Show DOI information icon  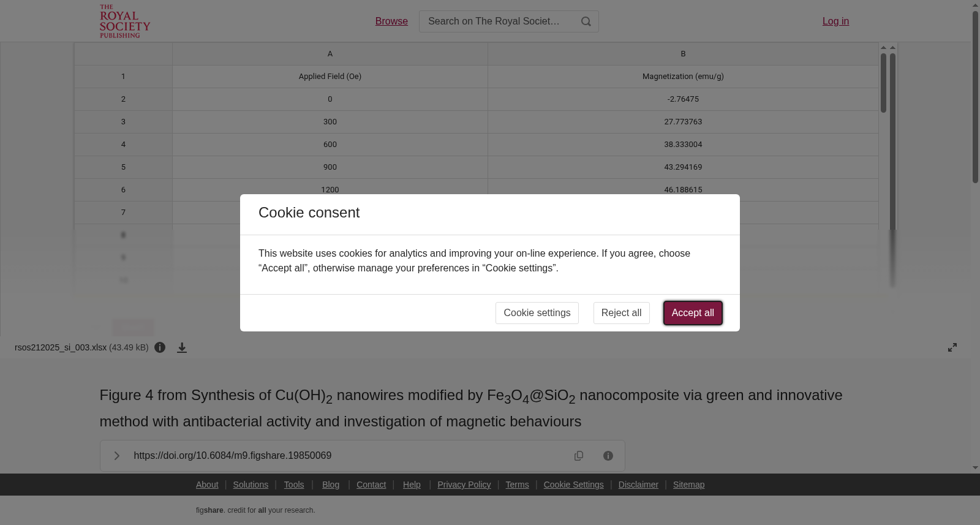tap(608, 456)
